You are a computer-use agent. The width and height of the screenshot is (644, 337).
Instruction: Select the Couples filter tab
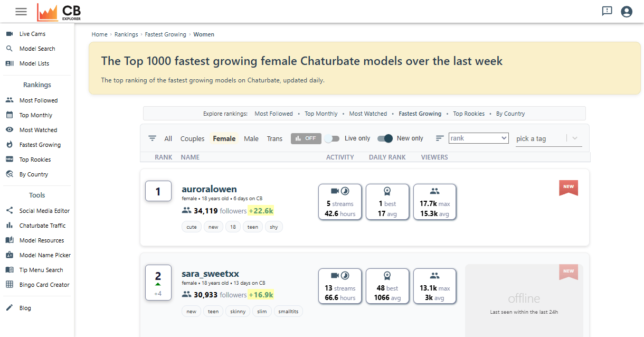(x=193, y=138)
